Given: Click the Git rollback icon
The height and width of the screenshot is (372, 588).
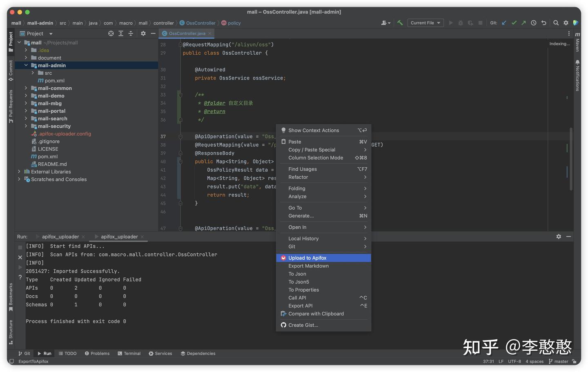Looking at the screenshot, I should (543, 23).
